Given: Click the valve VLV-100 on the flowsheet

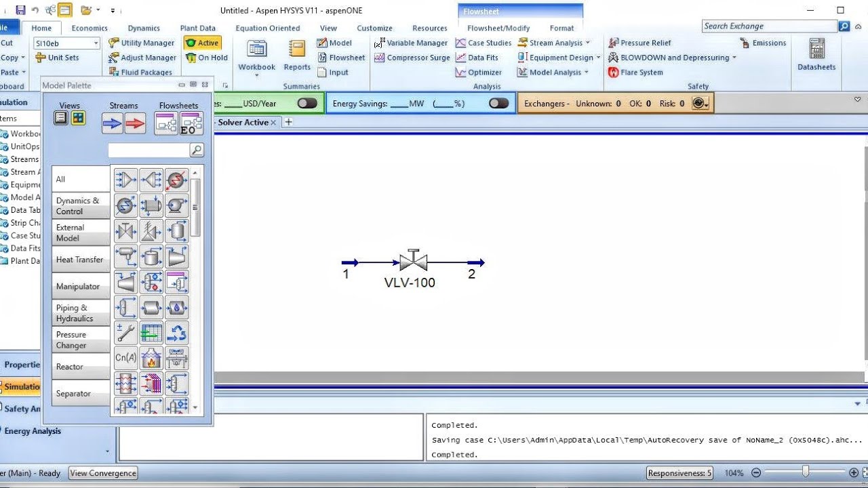Looking at the screenshot, I should tap(413, 261).
